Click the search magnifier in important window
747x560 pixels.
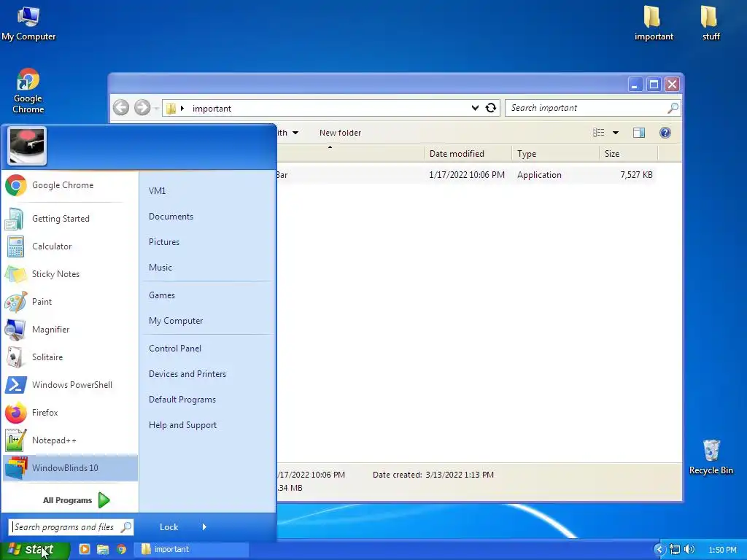click(x=673, y=108)
